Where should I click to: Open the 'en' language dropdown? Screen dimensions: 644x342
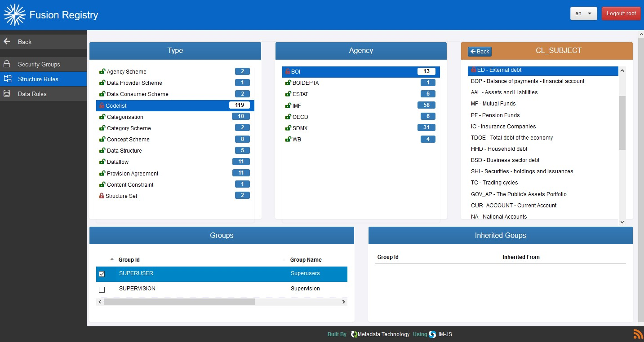pos(583,13)
